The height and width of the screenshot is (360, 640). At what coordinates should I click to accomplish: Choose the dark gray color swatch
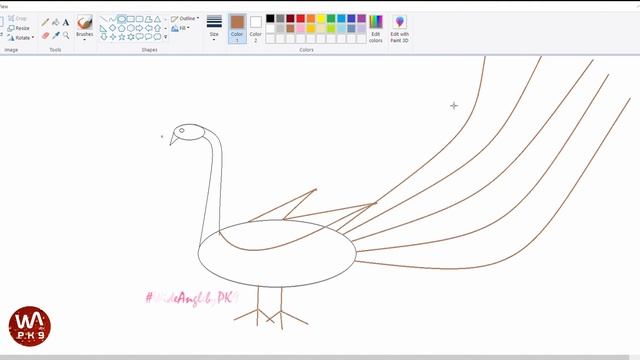pos(280,18)
